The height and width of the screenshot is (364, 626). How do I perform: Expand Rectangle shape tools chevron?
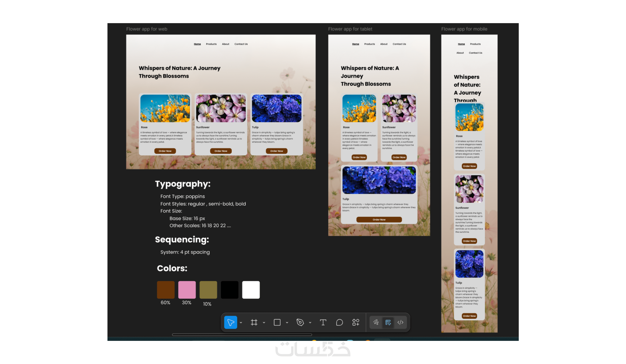pos(287,323)
